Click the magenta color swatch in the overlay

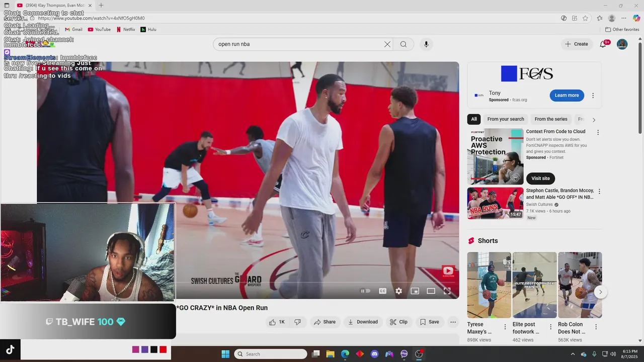tap(136, 349)
